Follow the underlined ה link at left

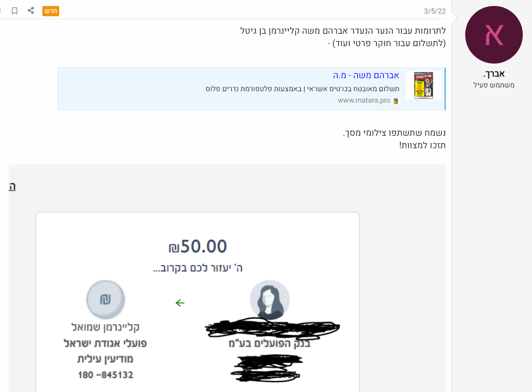12,187
